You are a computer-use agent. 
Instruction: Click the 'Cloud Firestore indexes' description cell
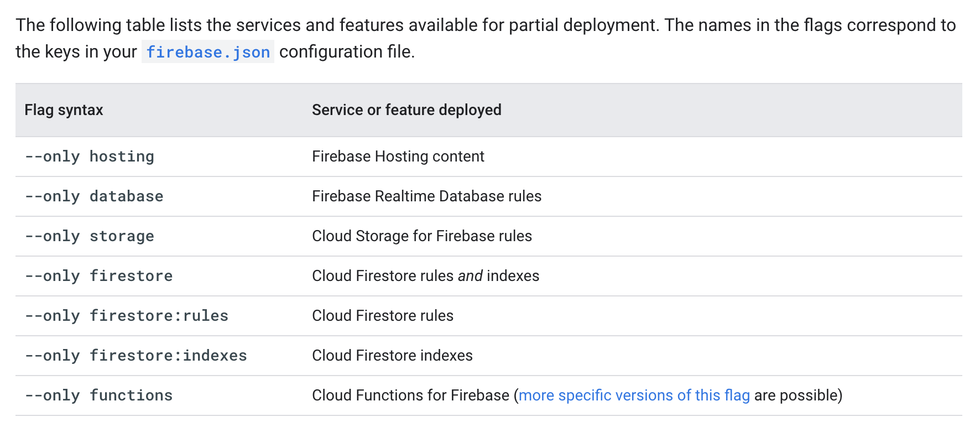click(392, 356)
